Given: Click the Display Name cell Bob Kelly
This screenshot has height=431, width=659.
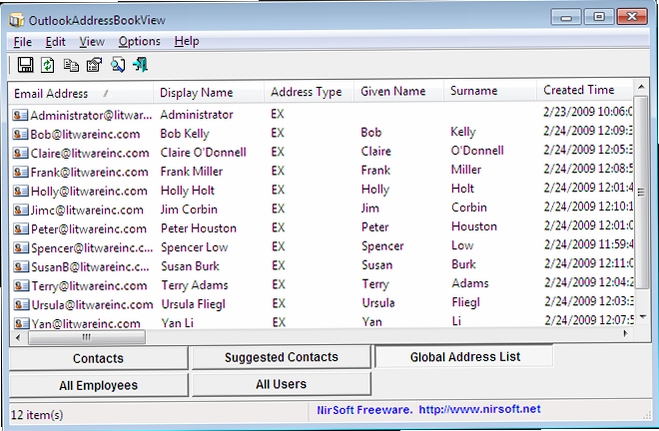Looking at the screenshot, I should tap(185, 134).
